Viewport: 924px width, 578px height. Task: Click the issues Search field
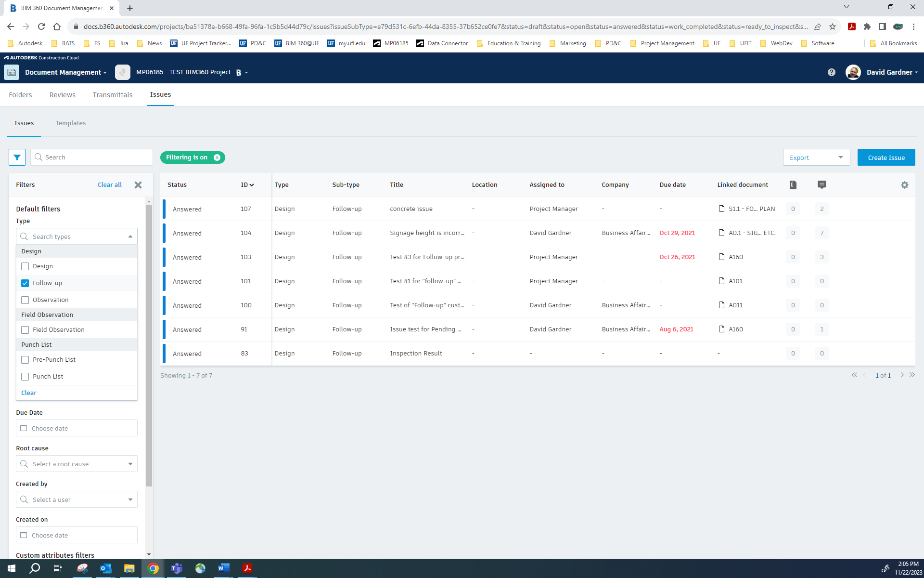point(91,158)
